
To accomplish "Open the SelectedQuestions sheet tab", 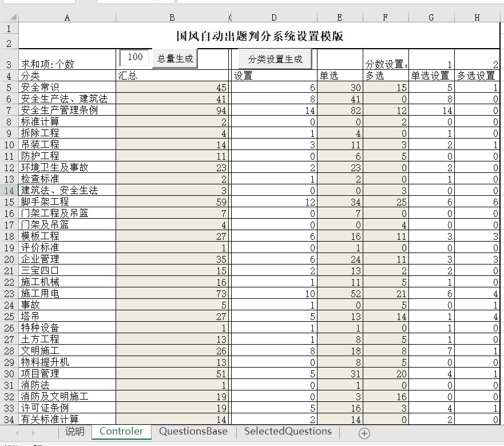I will pos(288,432).
